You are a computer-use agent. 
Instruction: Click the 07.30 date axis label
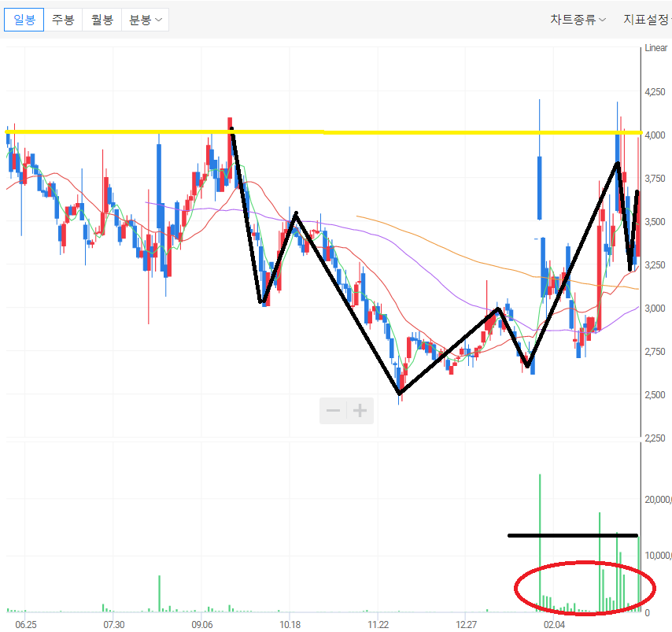[x=114, y=625]
